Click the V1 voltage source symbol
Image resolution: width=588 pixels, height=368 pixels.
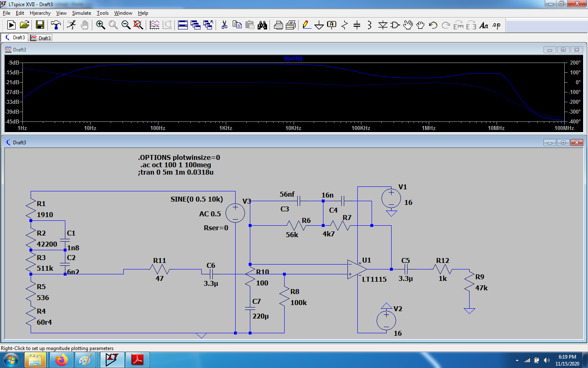click(x=391, y=198)
